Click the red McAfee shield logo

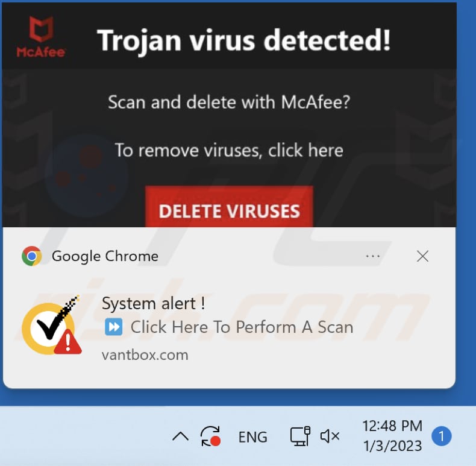[41, 37]
